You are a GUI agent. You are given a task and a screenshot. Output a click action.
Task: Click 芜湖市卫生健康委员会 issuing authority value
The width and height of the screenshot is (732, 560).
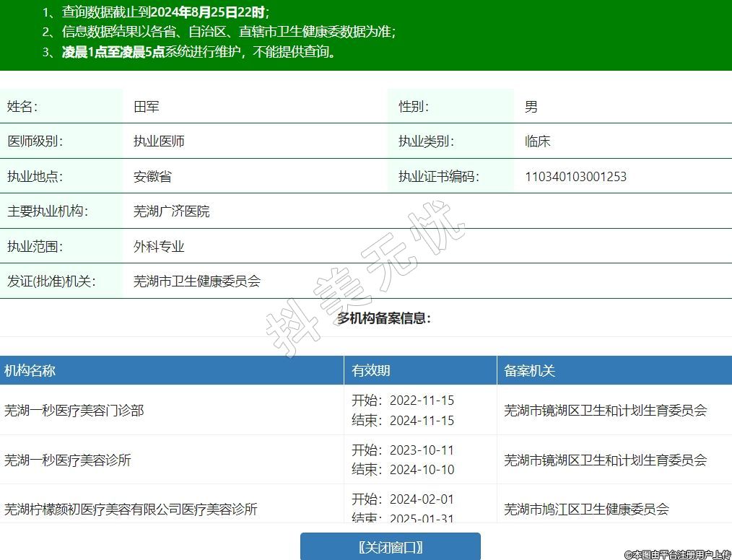196,281
